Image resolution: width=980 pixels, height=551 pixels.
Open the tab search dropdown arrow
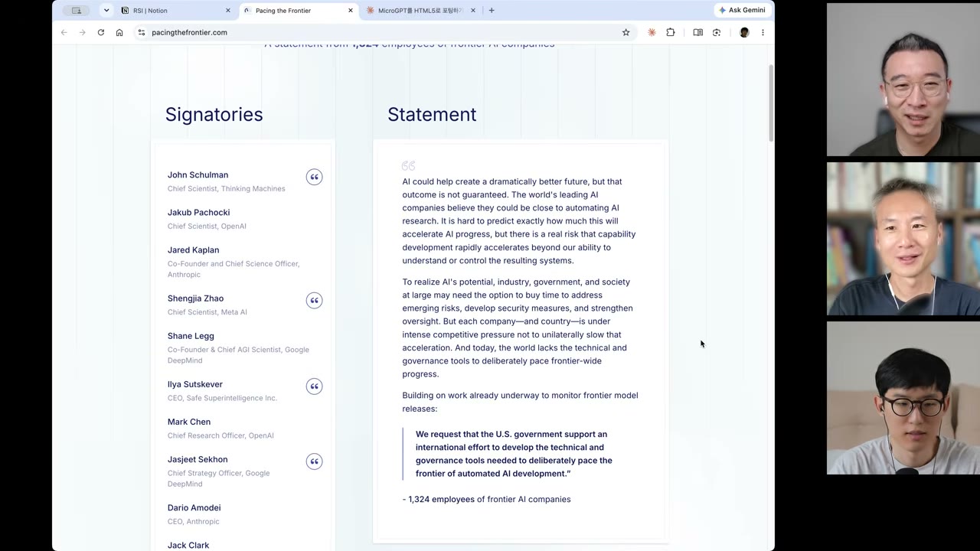tap(106, 10)
